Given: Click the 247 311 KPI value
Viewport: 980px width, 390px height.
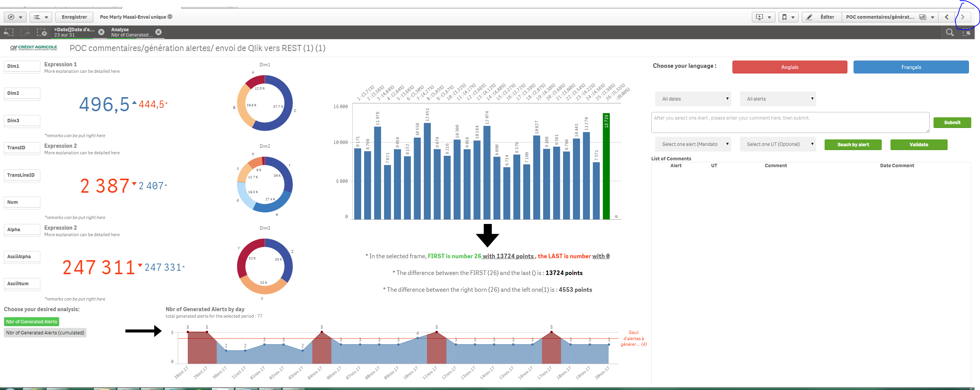Looking at the screenshot, I should [99, 267].
